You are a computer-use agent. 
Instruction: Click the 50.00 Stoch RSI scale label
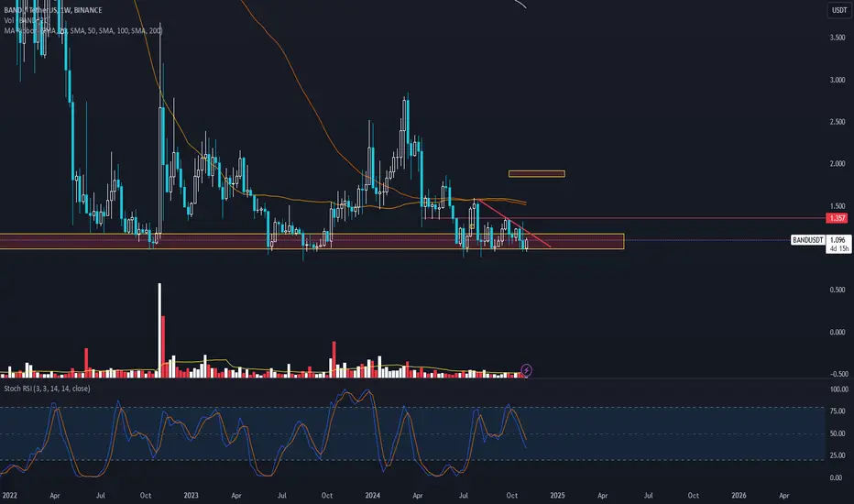(838, 433)
